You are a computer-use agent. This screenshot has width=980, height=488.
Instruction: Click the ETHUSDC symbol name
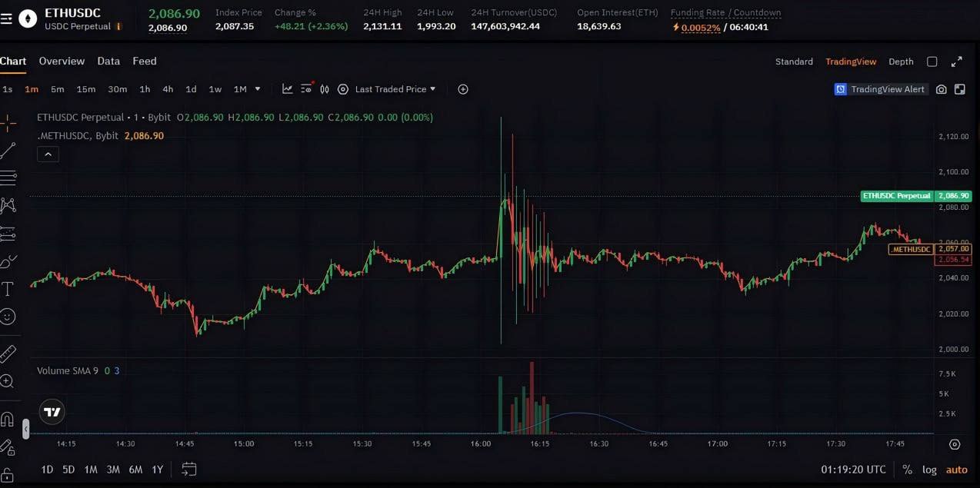click(72, 13)
